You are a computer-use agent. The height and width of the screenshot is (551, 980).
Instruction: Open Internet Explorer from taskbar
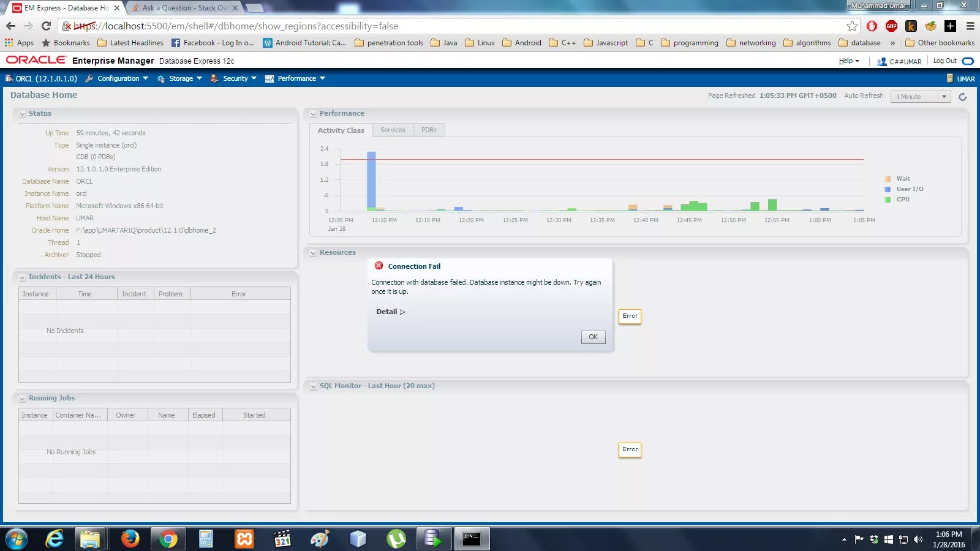[x=55, y=539]
